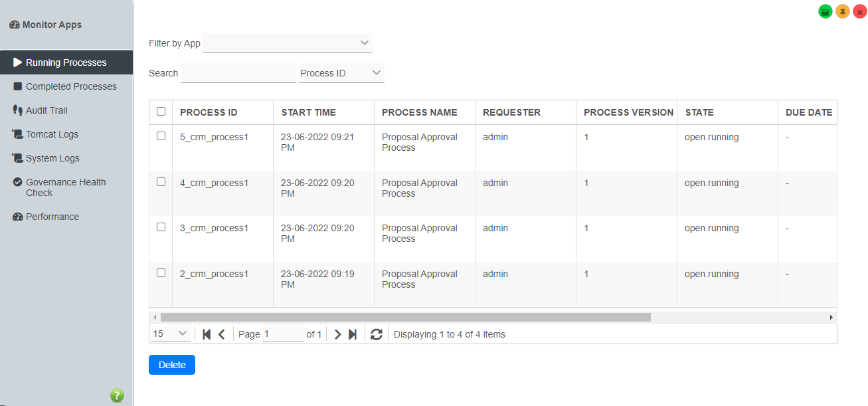Jump to the last page of results

coord(353,334)
